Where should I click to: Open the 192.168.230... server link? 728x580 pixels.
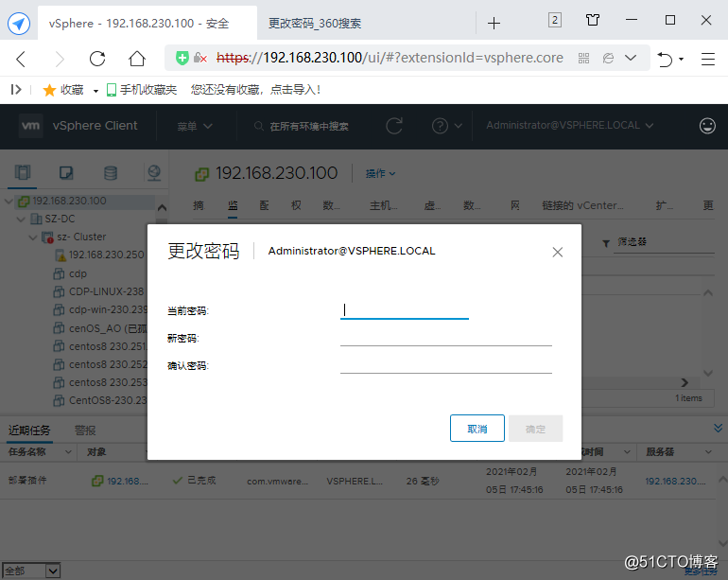[x=676, y=481]
